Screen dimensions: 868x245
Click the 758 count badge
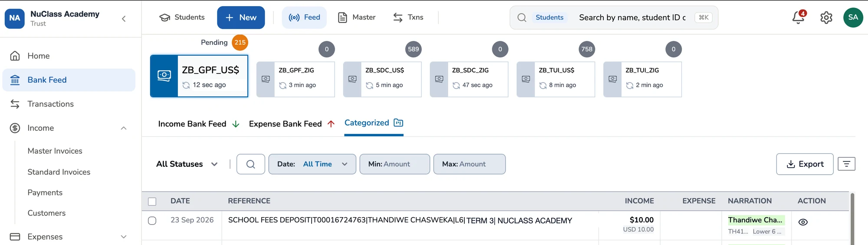pyautogui.click(x=587, y=49)
